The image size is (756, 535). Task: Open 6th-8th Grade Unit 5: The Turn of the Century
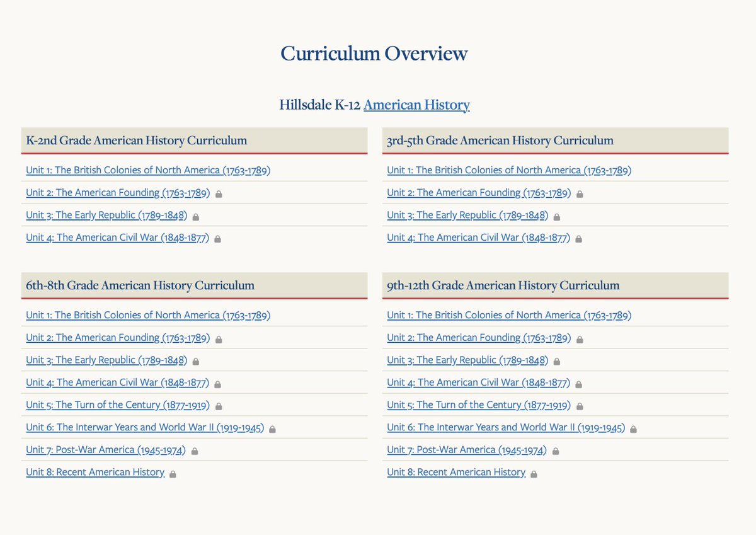click(118, 405)
